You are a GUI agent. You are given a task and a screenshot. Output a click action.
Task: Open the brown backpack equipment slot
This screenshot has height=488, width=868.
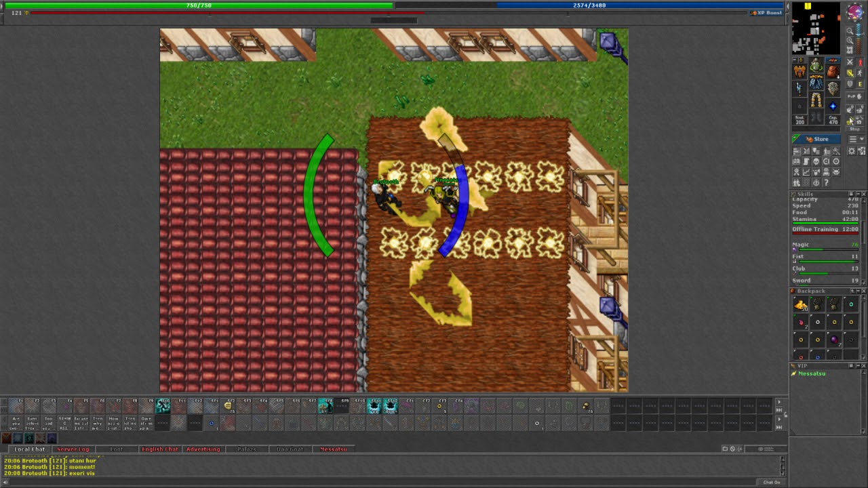833,71
